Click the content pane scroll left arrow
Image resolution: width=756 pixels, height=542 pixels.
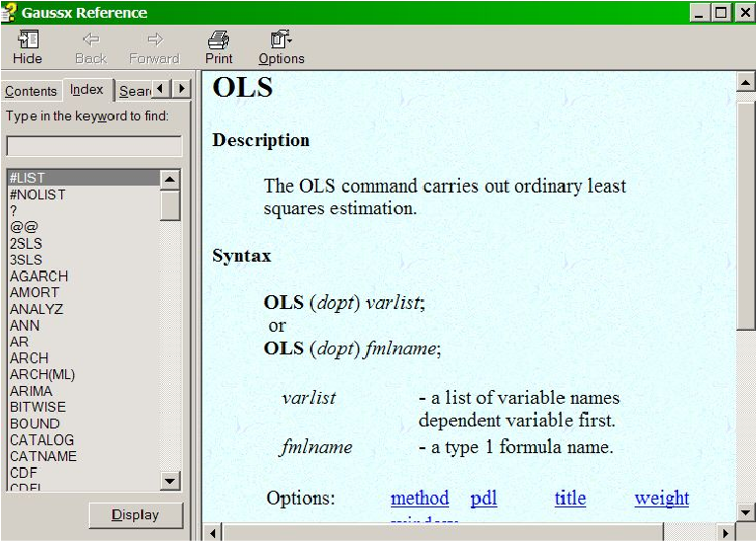(212, 533)
